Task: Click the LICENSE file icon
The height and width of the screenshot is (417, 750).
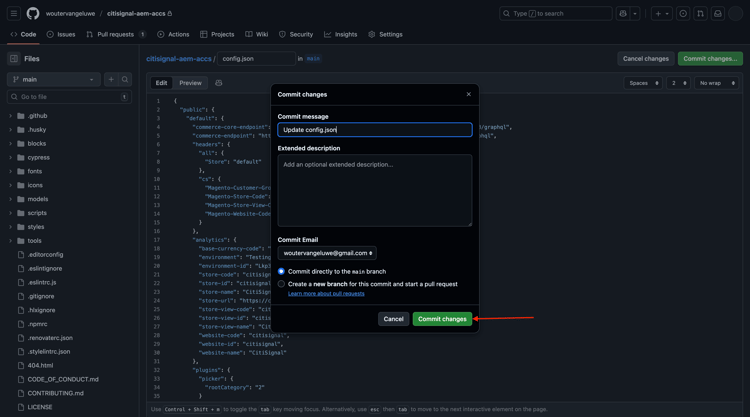Action: tap(21, 407)
